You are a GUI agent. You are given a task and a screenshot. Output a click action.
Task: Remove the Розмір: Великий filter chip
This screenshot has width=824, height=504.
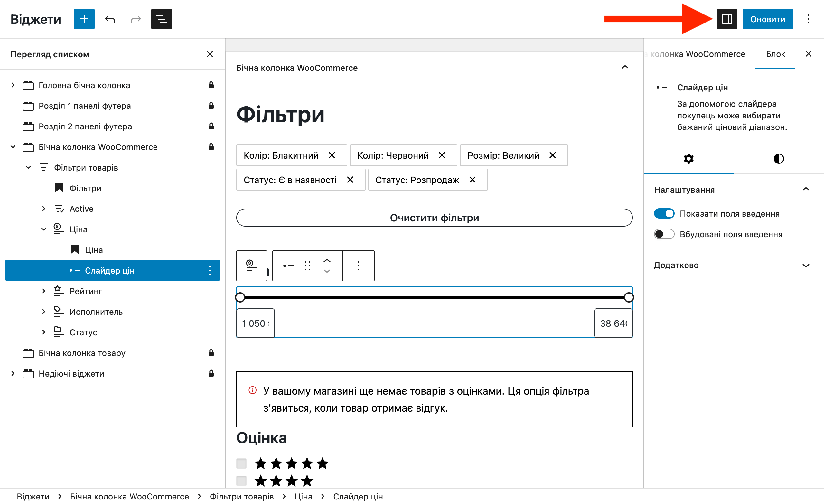[x=552, y=155]
